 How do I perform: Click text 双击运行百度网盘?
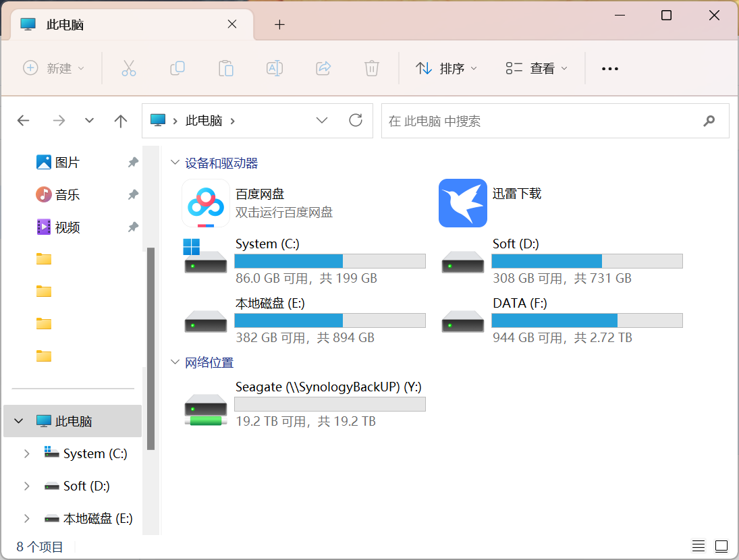[x=284, y=213]
